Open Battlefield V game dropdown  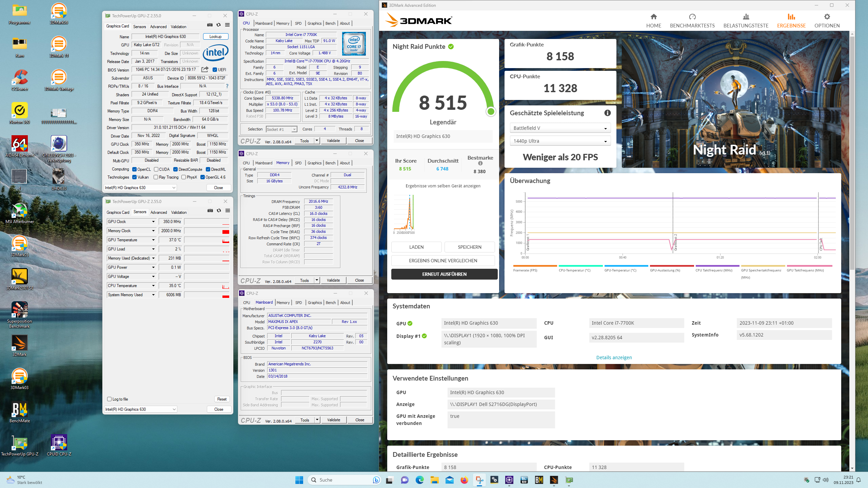tap(560, 128)
